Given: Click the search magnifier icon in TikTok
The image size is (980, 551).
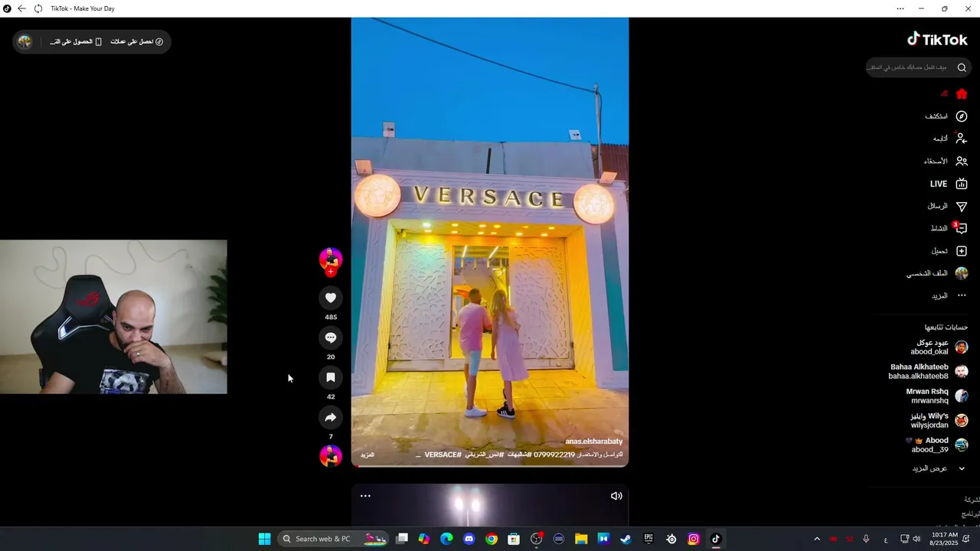Looking at the screenshot, I should (x=962, y=67).
